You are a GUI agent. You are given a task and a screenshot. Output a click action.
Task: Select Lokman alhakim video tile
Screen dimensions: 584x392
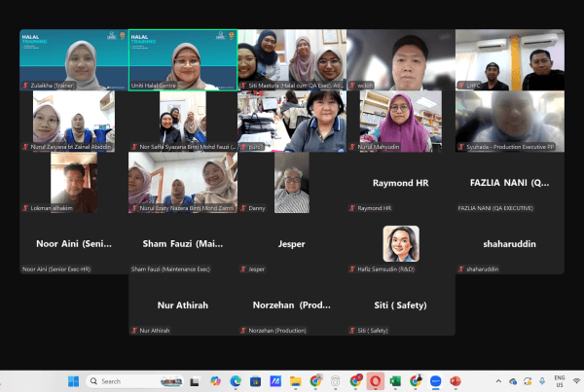tap(74, 183)
